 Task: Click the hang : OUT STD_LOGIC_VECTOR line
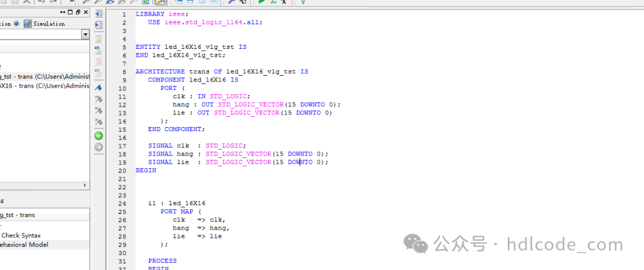pos(256,104)
